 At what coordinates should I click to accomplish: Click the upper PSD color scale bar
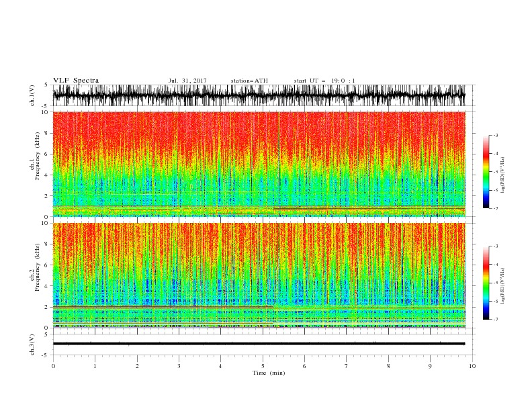(x=486, y=172)
